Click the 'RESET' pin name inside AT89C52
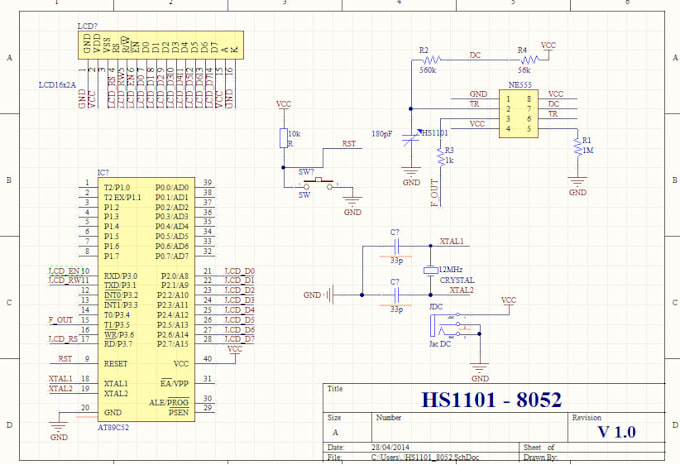 [x=116, y=364]
